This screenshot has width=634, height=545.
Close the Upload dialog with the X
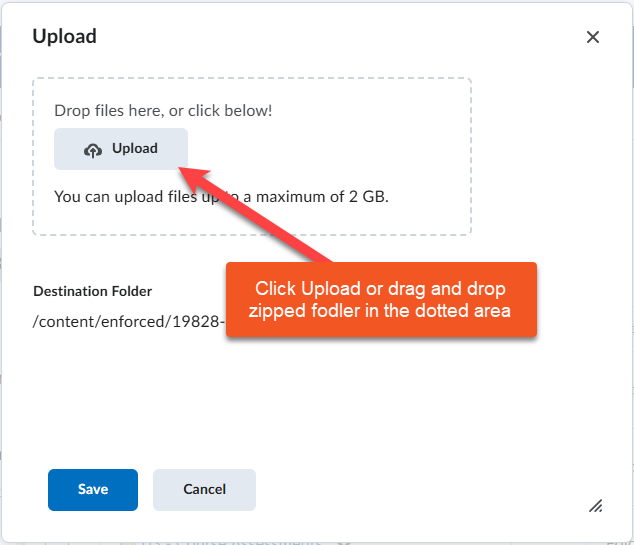point(593,37)
